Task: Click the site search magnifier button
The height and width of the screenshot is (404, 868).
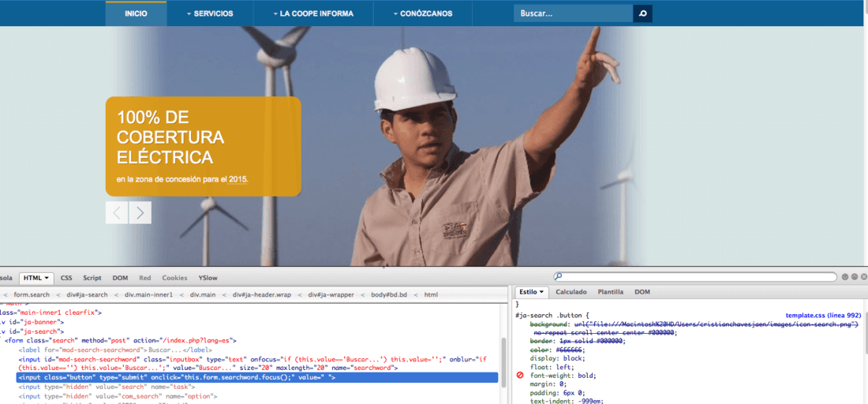Action: tap(642, 13)
